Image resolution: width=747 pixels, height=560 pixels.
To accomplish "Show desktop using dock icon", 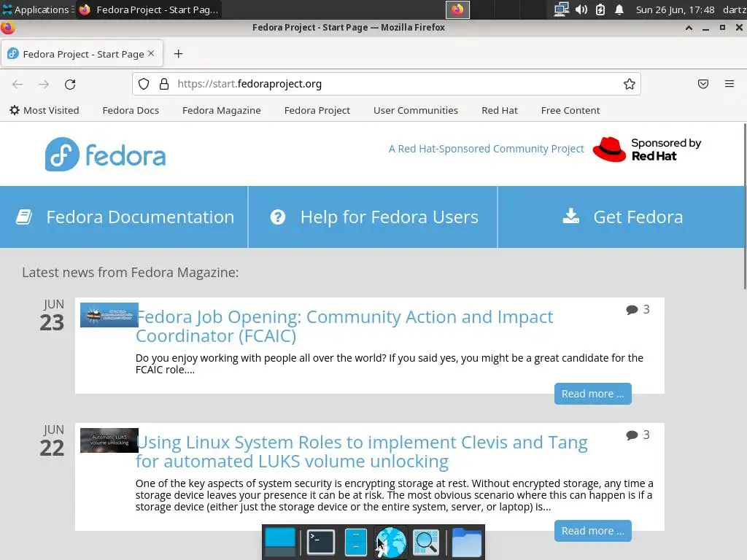I will 280,542.
